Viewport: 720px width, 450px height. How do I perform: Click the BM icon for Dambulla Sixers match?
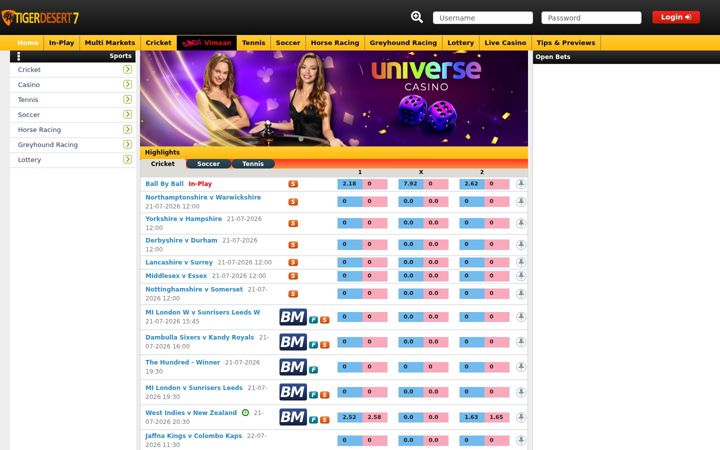coord(293,342)
